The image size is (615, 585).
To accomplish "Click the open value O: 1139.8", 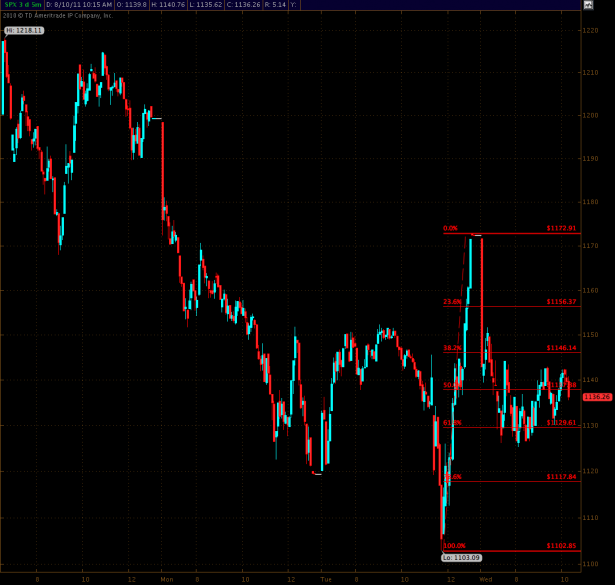I will pyautogui.click(x=132, y=5).
